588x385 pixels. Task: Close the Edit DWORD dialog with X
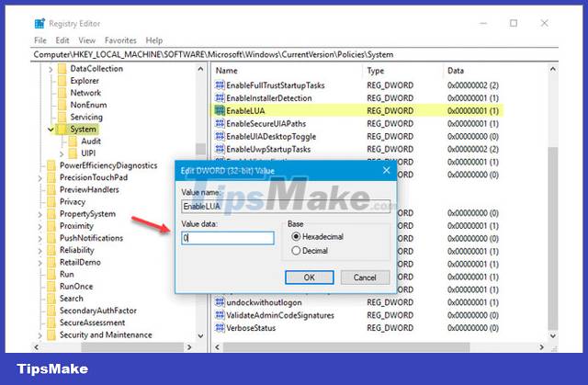[x=386, y=171]
